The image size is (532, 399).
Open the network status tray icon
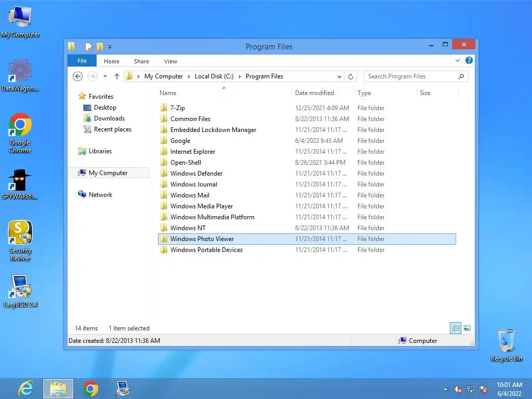471,389
